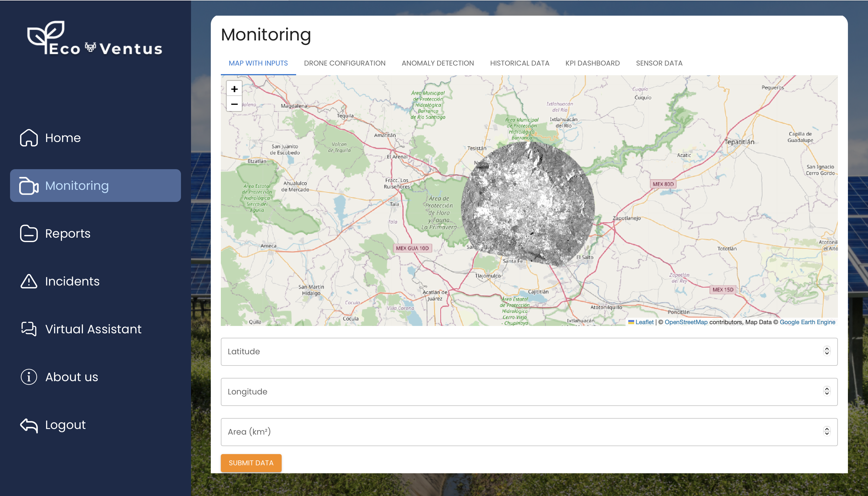Screen dimensions: 868x496
Task: Click the Incidents warning triangle icon
Action: click(x=28, y=281)
